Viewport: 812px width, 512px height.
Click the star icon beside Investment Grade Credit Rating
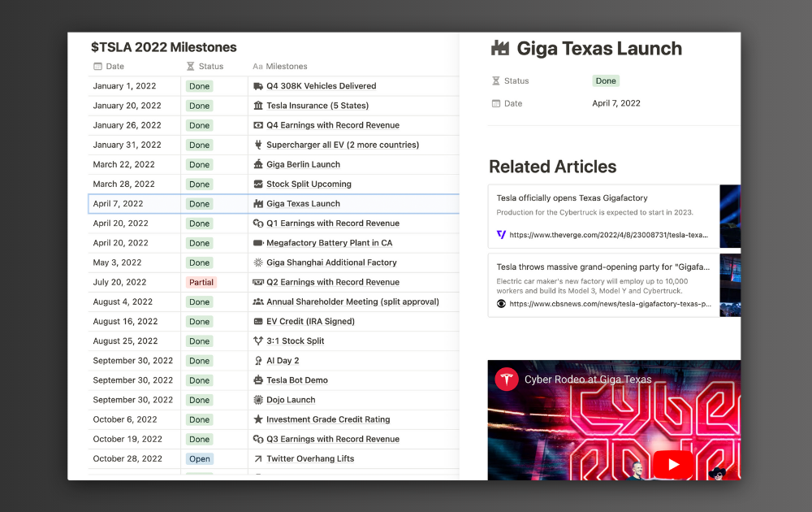tap(258, 419)
